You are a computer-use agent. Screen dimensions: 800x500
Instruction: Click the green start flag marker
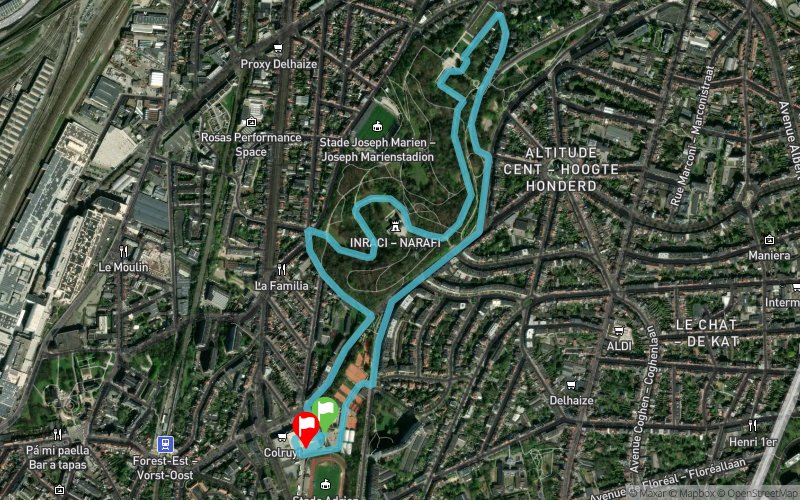click(x=326, y=413)
